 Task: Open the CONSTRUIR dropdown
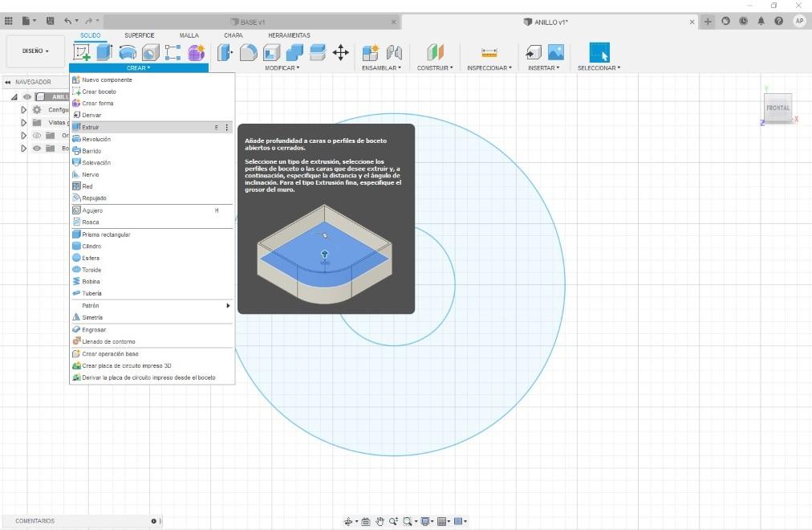click(x=434, y=68)
